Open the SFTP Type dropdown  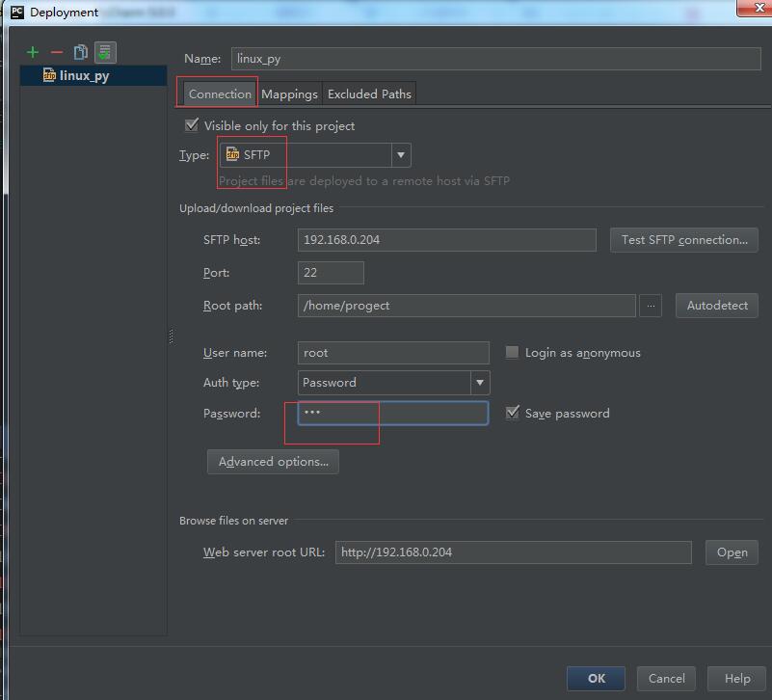(315, 154)
